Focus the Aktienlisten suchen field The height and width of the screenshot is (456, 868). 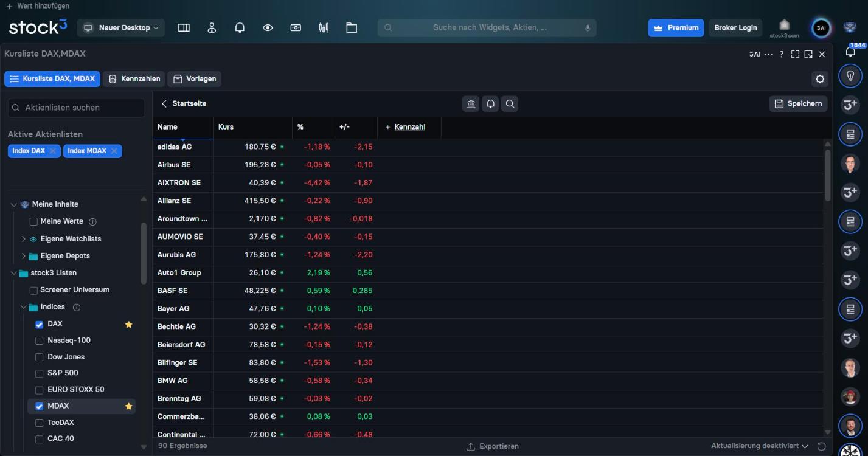(x=77, y=108)
